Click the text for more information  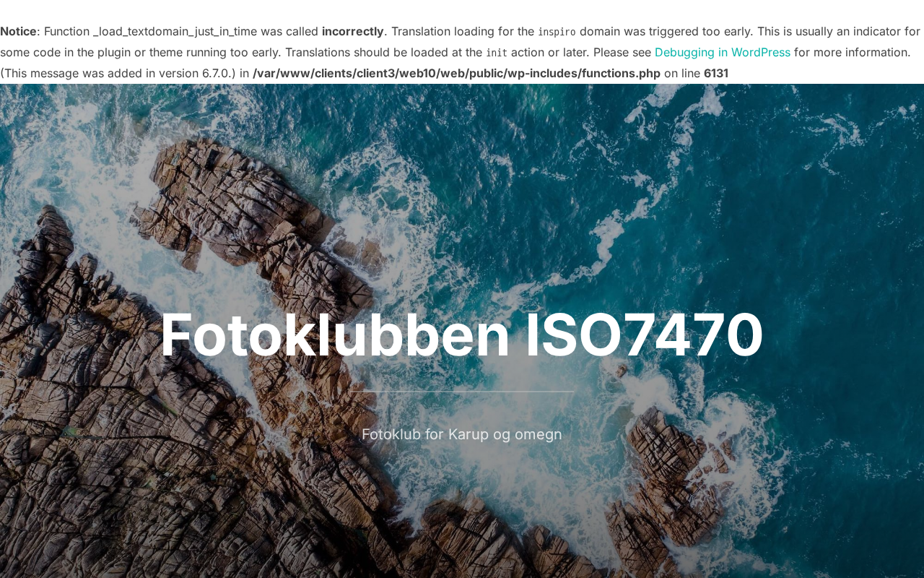click(x=851, y=52)
